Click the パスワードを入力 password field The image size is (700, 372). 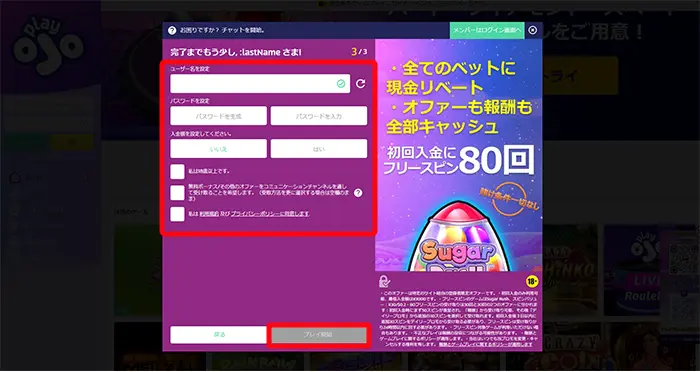319,116
